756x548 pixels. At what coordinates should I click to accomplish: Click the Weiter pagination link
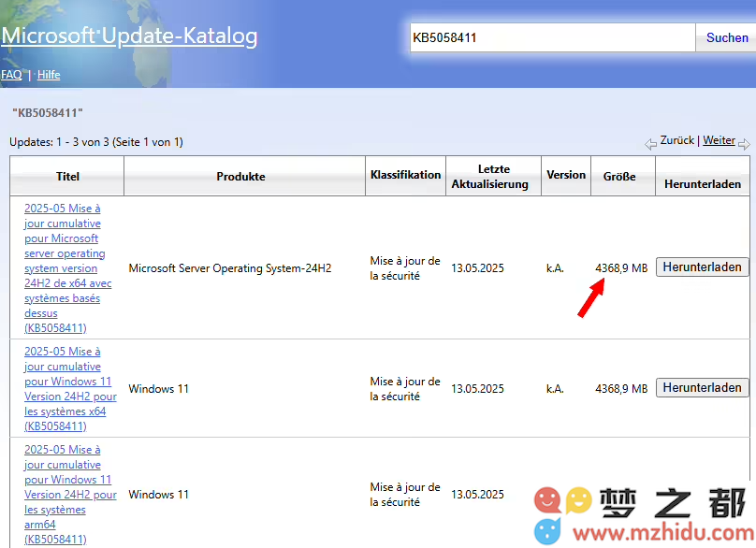coord(719,140)
